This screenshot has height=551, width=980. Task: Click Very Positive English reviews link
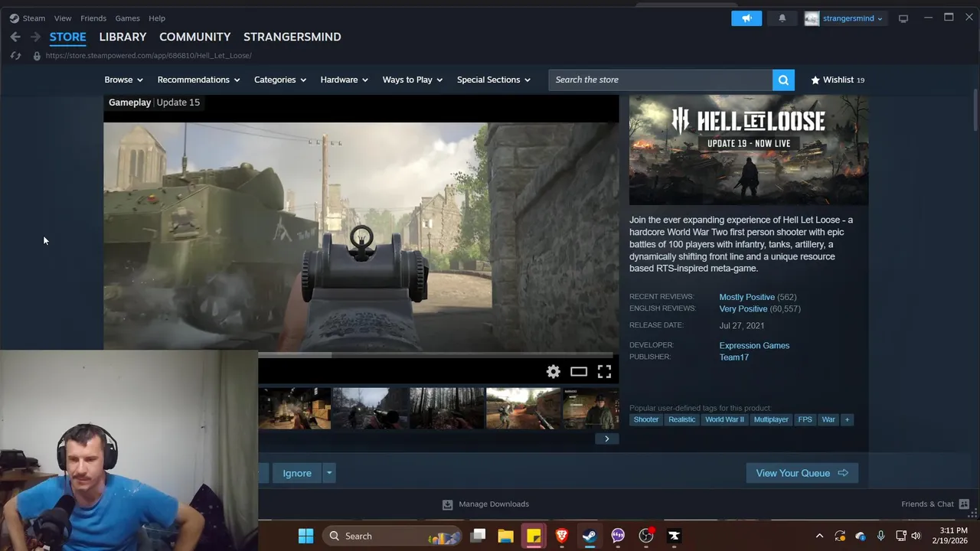coord(743,309)
